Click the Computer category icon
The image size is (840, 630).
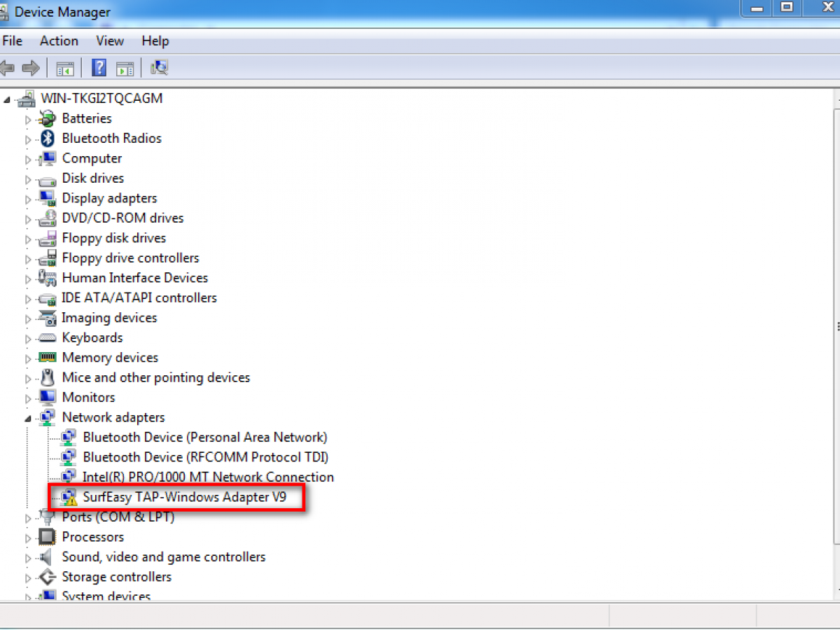point(48,158)
